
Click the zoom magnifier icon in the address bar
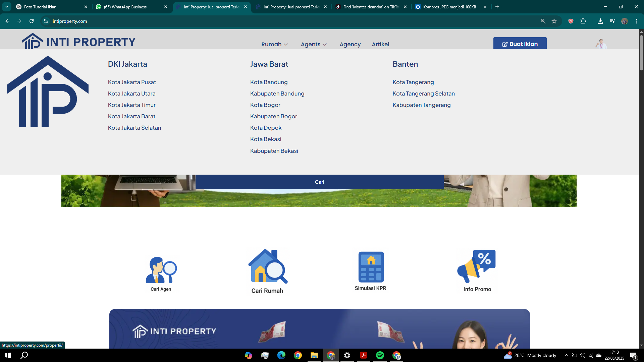(x=543, y=21)
